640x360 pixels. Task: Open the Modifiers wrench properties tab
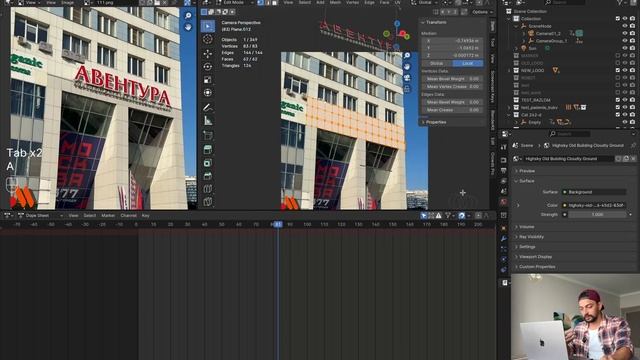pyautogui.click(x=504, y=238)
